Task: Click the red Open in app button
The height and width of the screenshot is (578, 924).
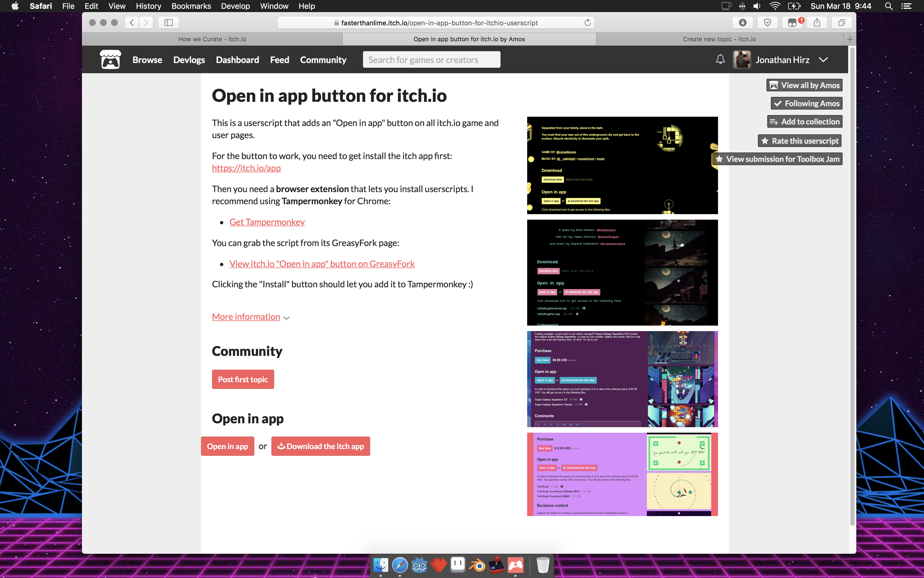Action: coord(228,446)
